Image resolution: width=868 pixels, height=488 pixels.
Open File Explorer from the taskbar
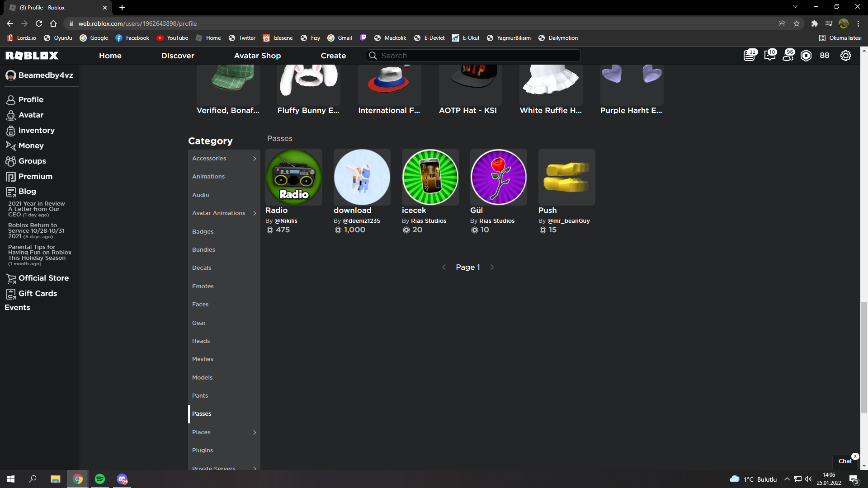pyautogui.click(x=56, y=479)
